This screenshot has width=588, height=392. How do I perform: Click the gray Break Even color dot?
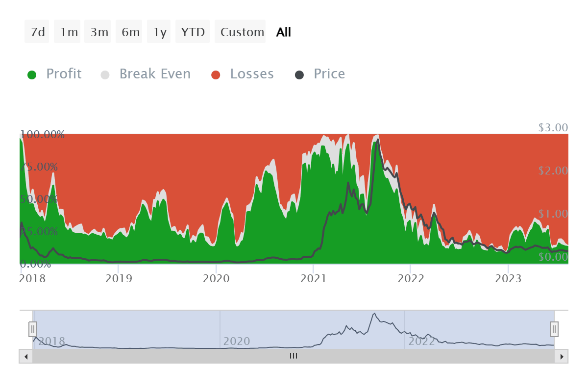click(104, 73)
